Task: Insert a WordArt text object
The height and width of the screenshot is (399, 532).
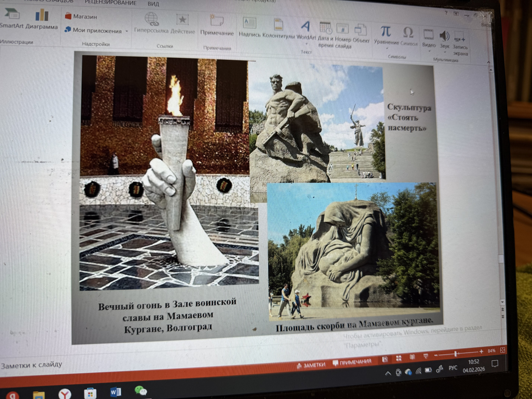Action: [305, 27]
